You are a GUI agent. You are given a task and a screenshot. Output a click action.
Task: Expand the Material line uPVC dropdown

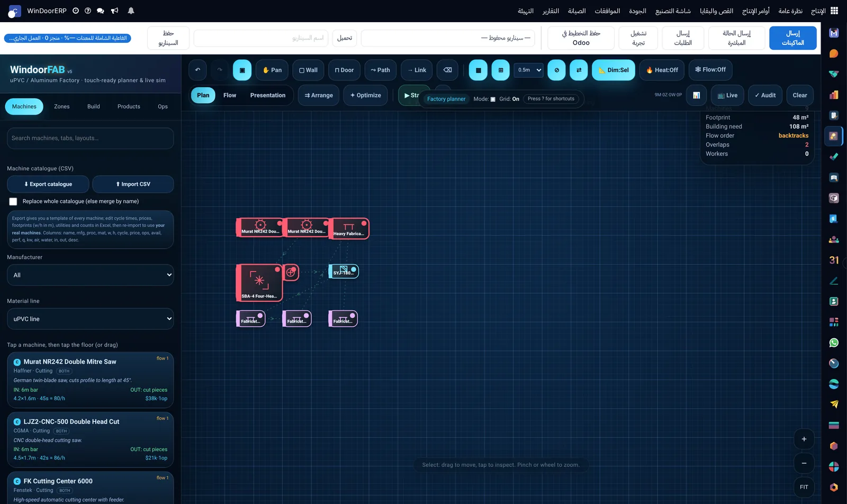(x=90, y=319)
